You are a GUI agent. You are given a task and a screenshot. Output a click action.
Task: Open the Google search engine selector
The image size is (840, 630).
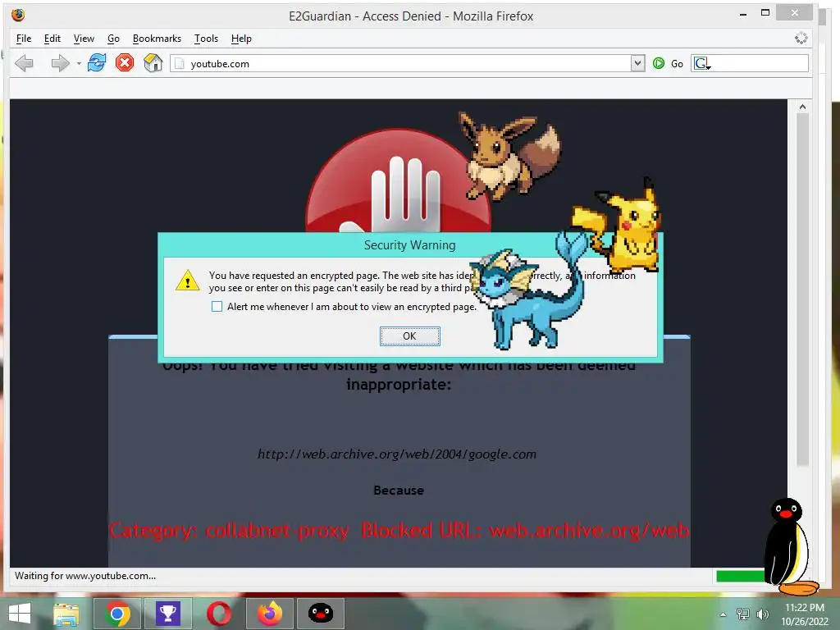click(x=702, y=64)
